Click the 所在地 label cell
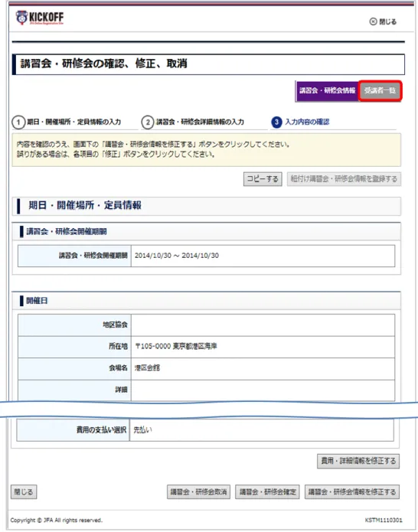 coord(75,347)
